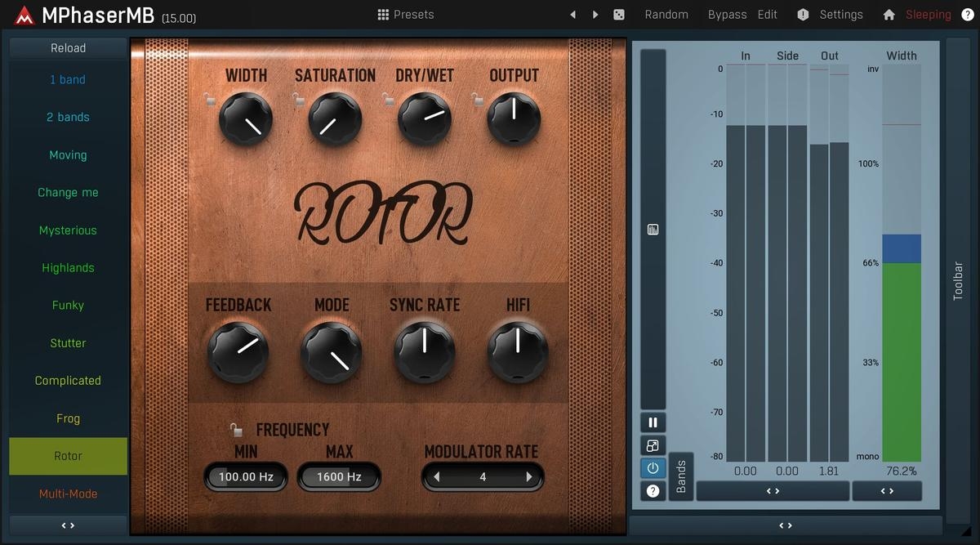Click the dice randomize icon
Image resolution: width=980 pixels, height=545 pixels.
coord(619,15)
